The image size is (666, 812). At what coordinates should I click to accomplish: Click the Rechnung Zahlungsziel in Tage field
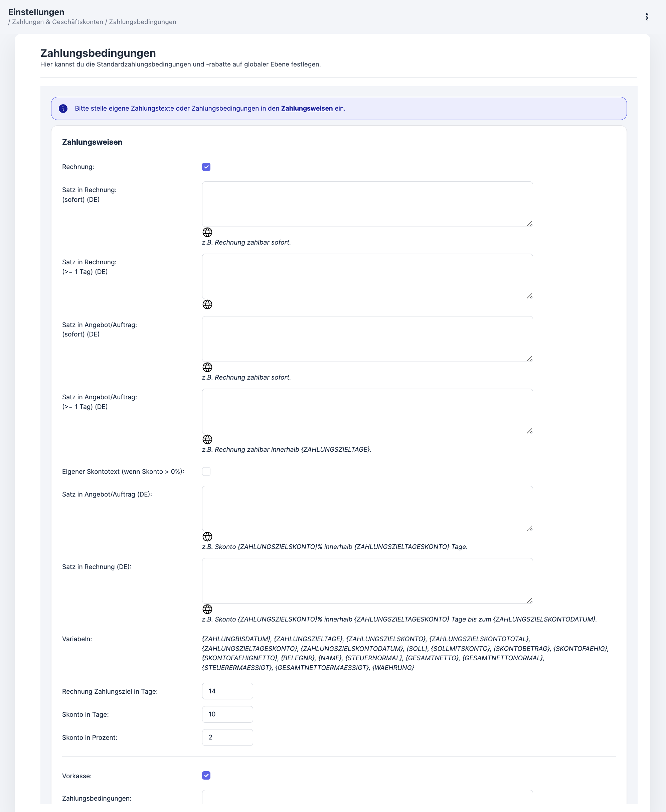(227, 691)
